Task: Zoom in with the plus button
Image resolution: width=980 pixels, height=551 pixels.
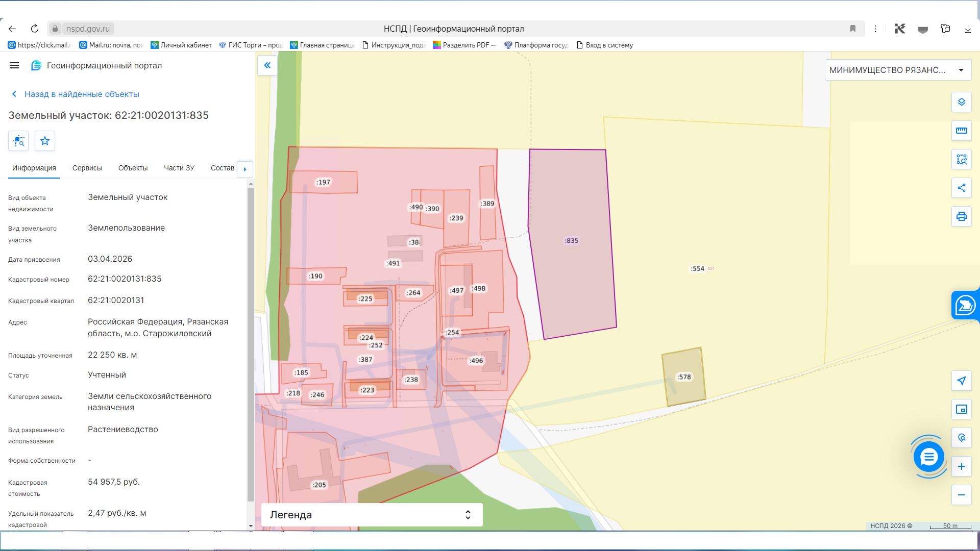Action: click(x=962, y=466)
